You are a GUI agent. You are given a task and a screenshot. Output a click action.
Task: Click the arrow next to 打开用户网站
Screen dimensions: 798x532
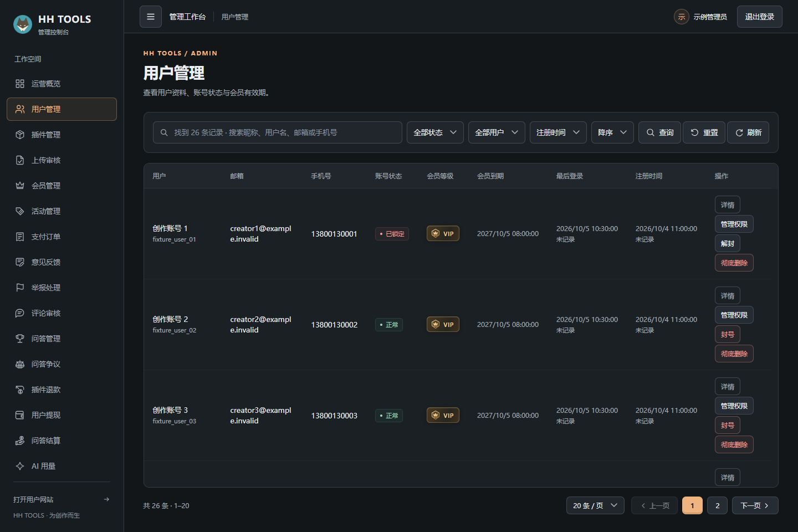click(x=106, y=499)
